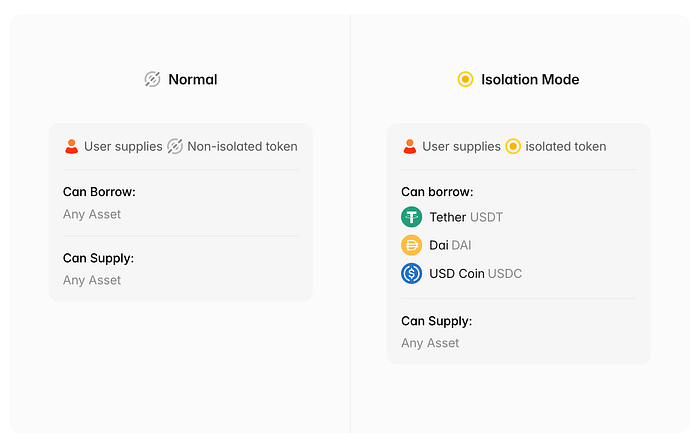Click the Tether USDT label
The height and width of the screenshot is (446, 700).
(465, 217)
